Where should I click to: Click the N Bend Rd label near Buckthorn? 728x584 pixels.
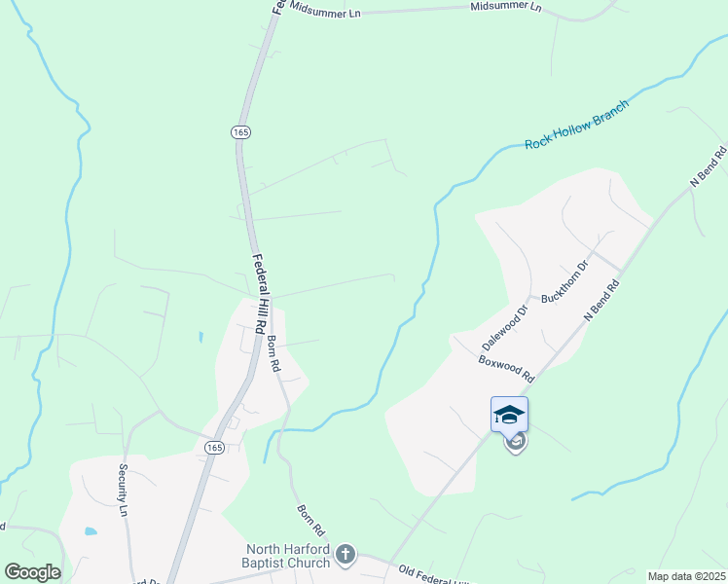[601, 300]
